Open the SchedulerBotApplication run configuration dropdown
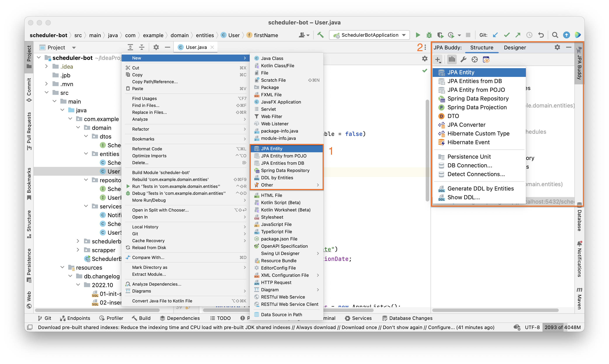The height and width of the screenshot is (364, 609). point(369,35)
